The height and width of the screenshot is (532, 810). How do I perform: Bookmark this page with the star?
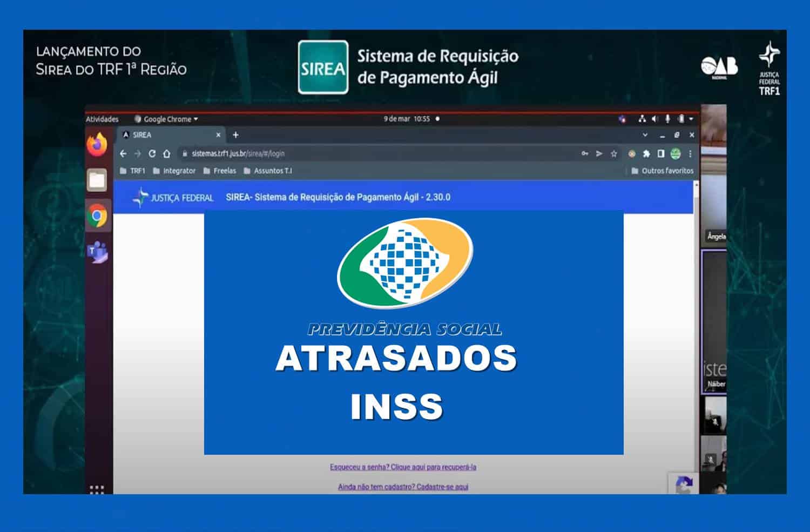click(x=614, y=154)
